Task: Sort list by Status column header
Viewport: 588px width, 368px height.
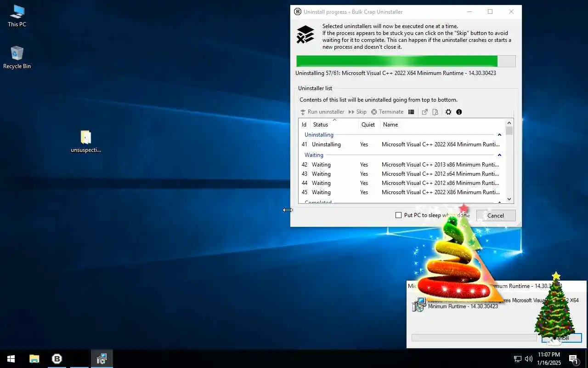Action: coord(334,125)
